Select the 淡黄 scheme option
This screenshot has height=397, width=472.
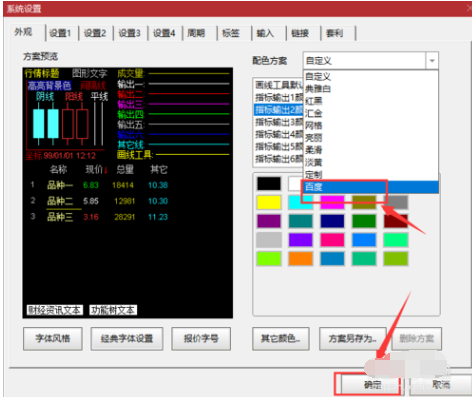(370, 162)
